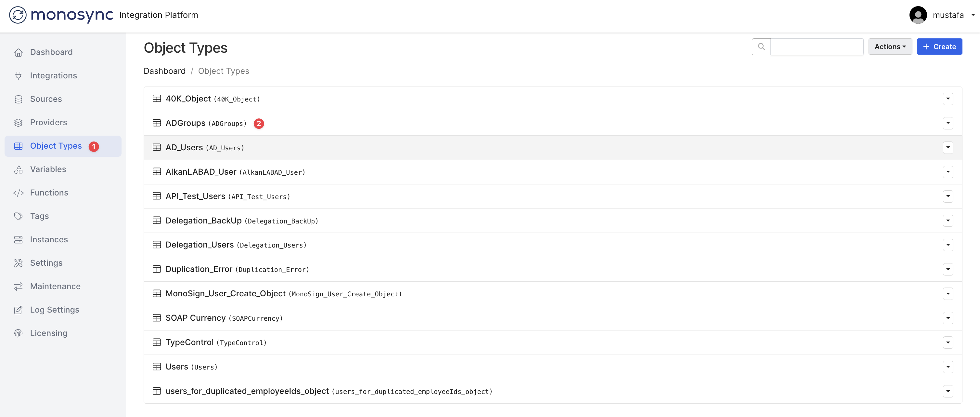
Task: Select the Integrations plug icon
Action: pos(19,75)
